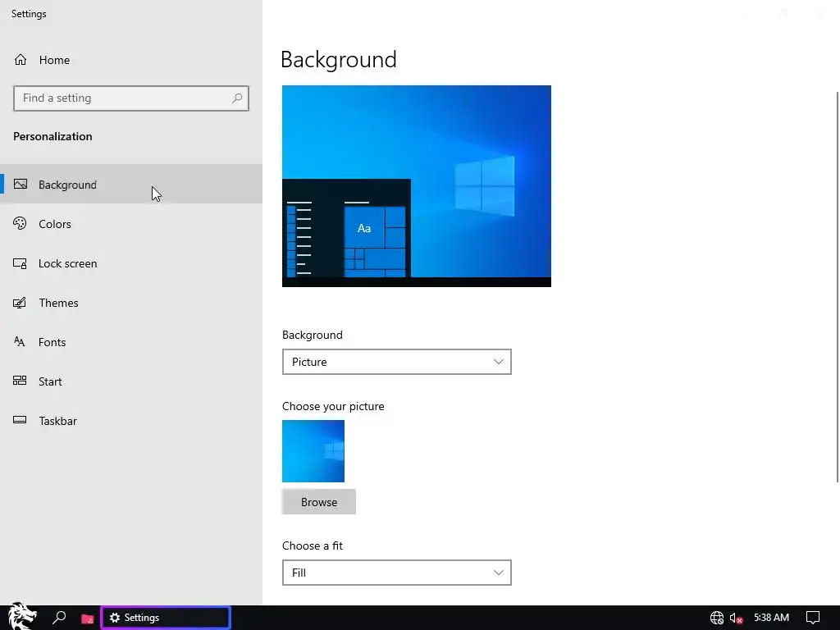Screen dimensions: 840x630
Task: Select Themes in the sidebar
Action: [131, 303]
